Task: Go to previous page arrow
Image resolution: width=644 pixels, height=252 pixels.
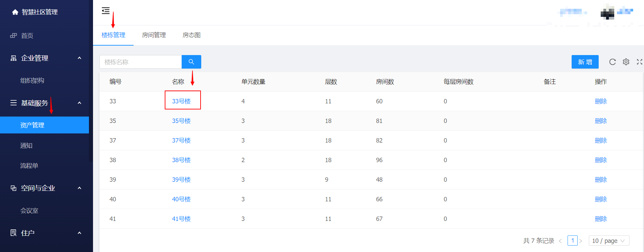Action: (560, 241)
